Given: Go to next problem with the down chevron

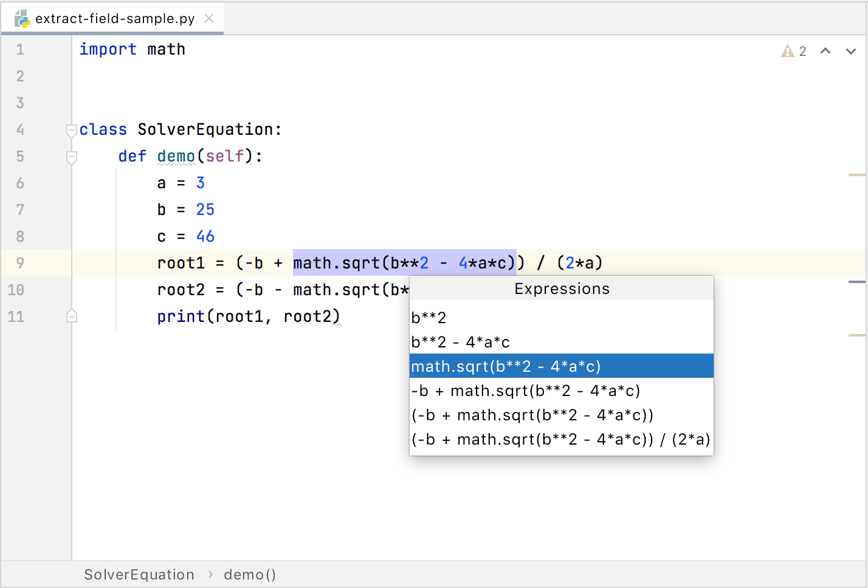Looking at the screenshot, I should (852, 51).
